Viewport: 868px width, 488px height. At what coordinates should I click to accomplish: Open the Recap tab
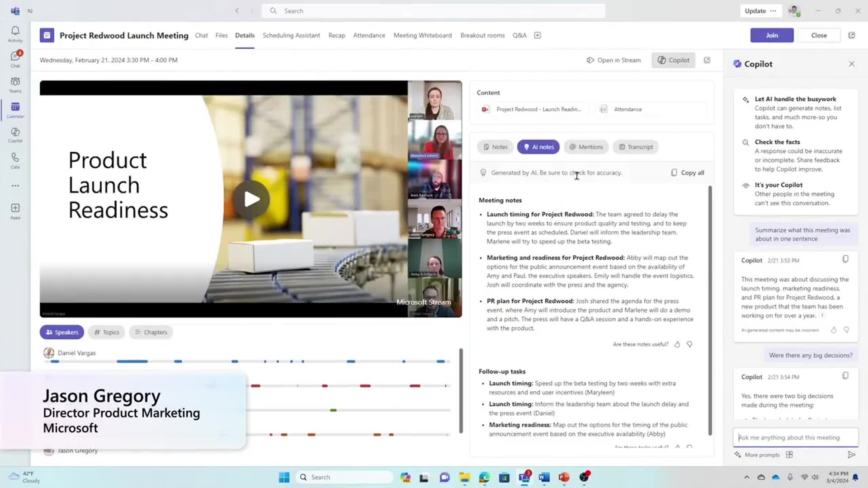[x=337, y=35]
